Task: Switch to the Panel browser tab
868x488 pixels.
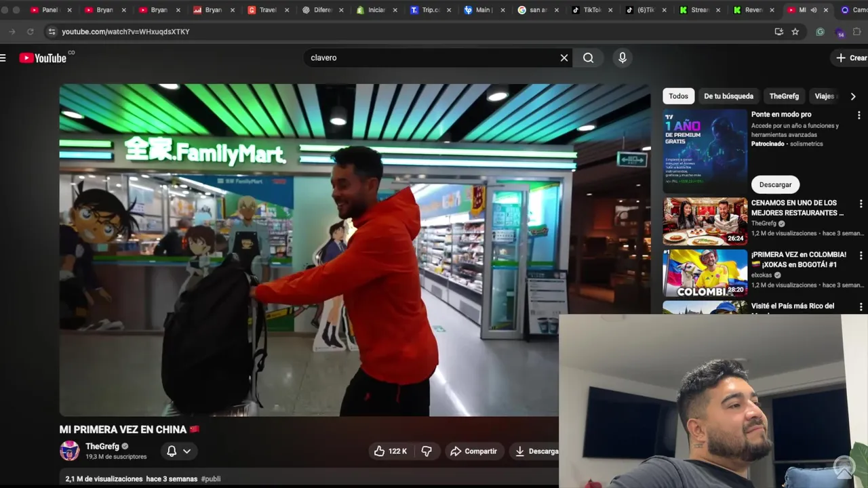Action: click(x=51, y=10)
